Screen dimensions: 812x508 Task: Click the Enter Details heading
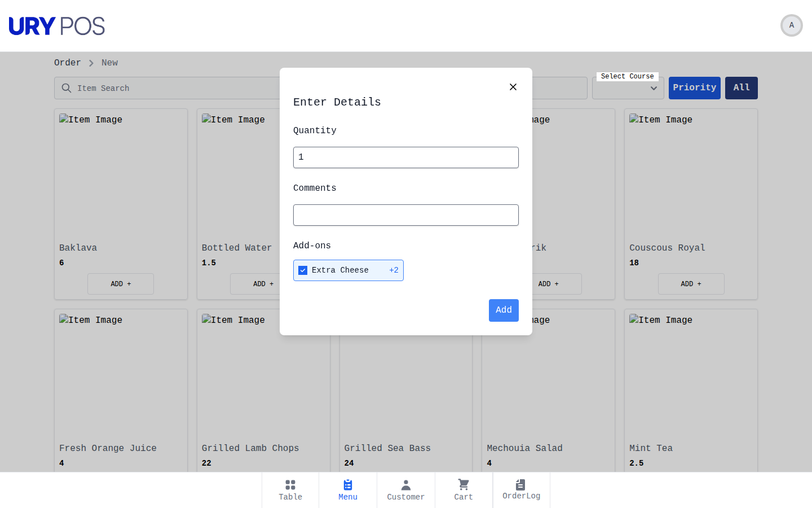337,102
